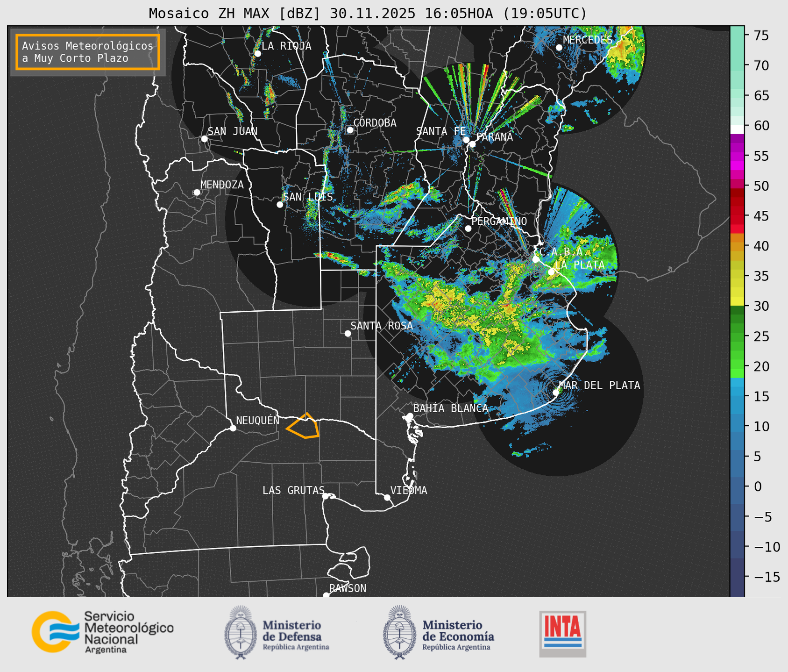Image resolution: width=788 pixels, height=672 pixels.
Task: Click the Bahía Blanca city marker
Action: click(410, 416)
